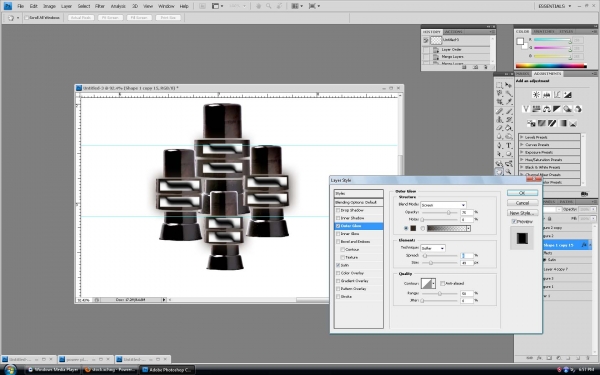Add a Selective Color adjustment
Screen dimensions: 600x375
(573, 123)
